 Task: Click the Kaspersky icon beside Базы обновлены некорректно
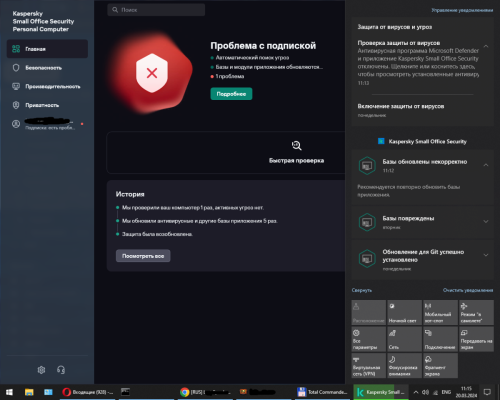click(x=367, y=166)
